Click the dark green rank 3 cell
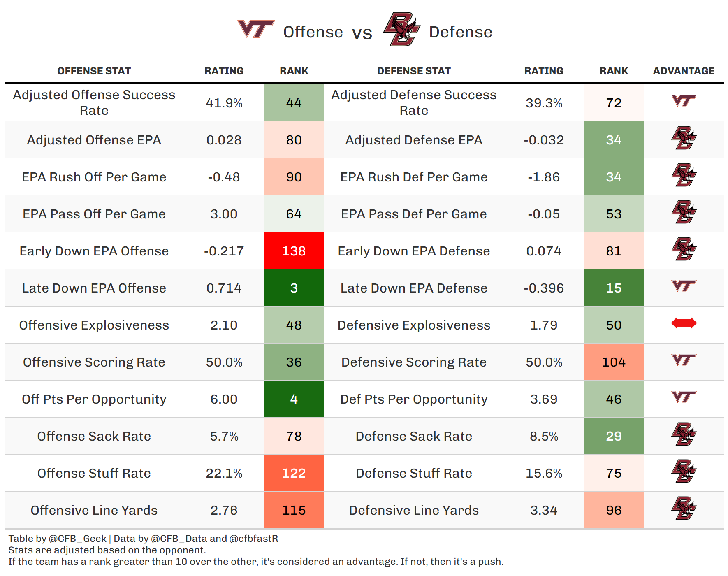 pyautogui.click(x=294, y=288)
